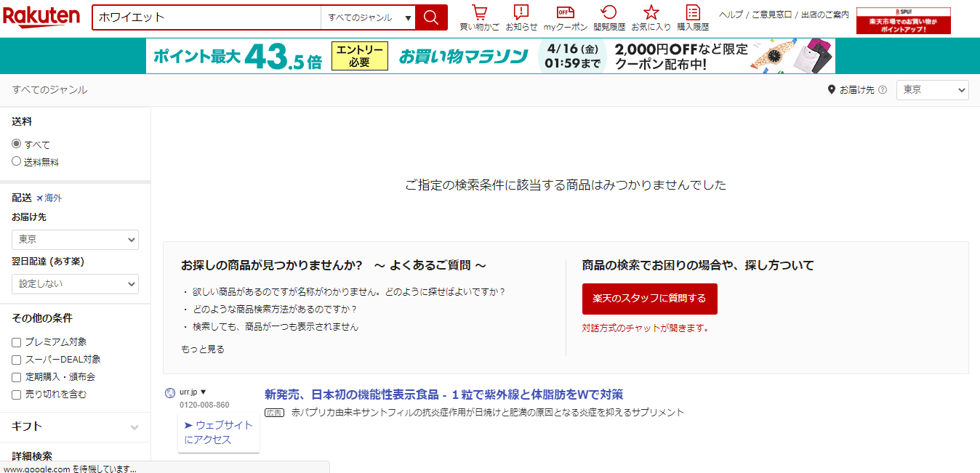Screen dimensions: 980x473
Task: Click ウェブサイトにアクセス button
Action: pos(218,432)
